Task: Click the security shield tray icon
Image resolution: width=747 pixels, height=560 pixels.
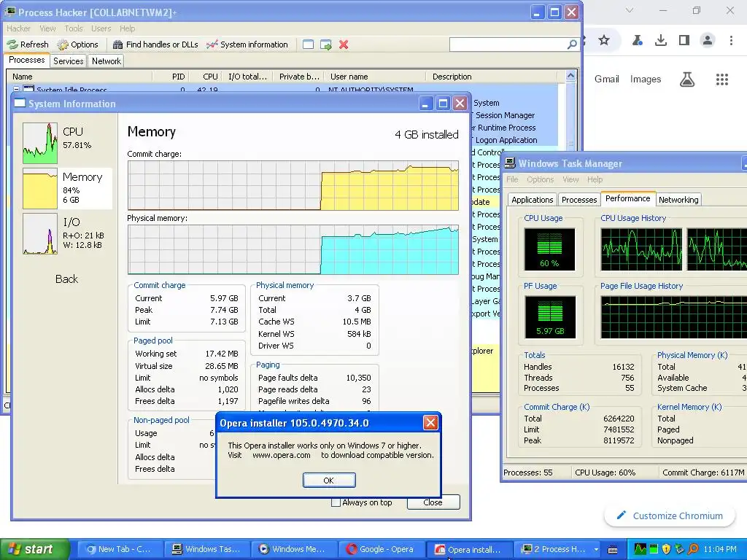Action: (x=666, y=550)
